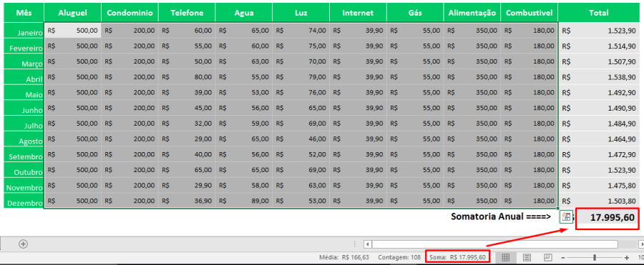Select the Agua column header
644x265 pixels.
[244, 13]
